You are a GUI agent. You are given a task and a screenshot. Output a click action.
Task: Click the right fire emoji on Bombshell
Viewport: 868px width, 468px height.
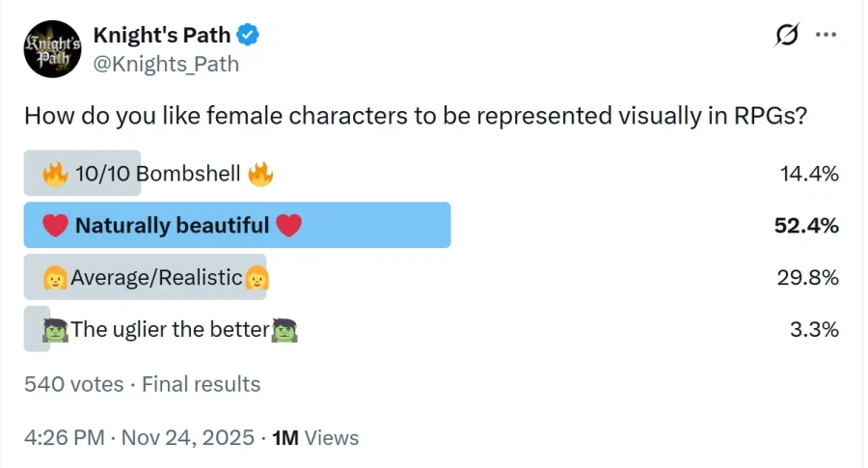pos(260,175)
